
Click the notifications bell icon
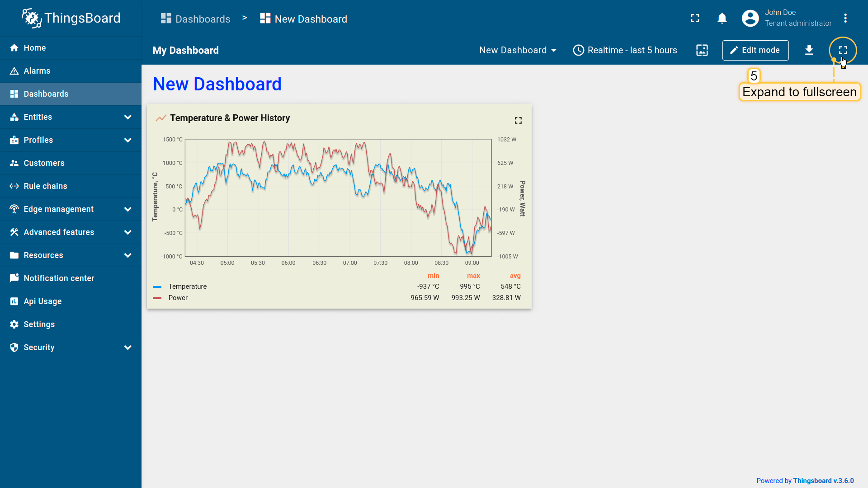[722, 19]
